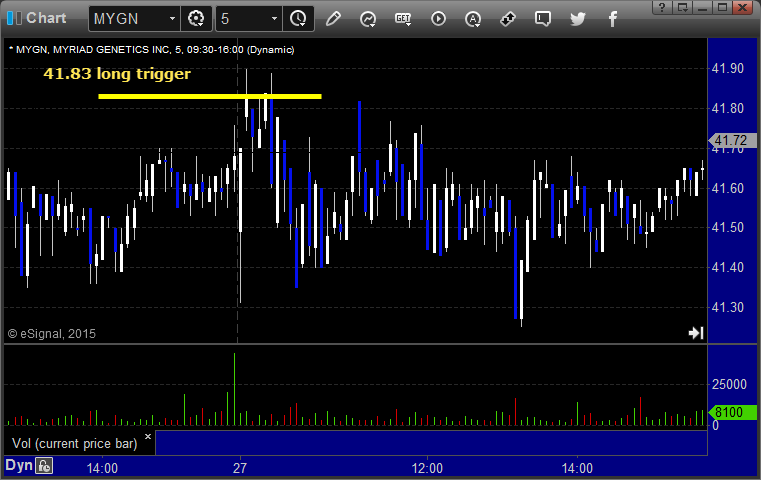Select the yellow trigger line

[x=210, y=97]
